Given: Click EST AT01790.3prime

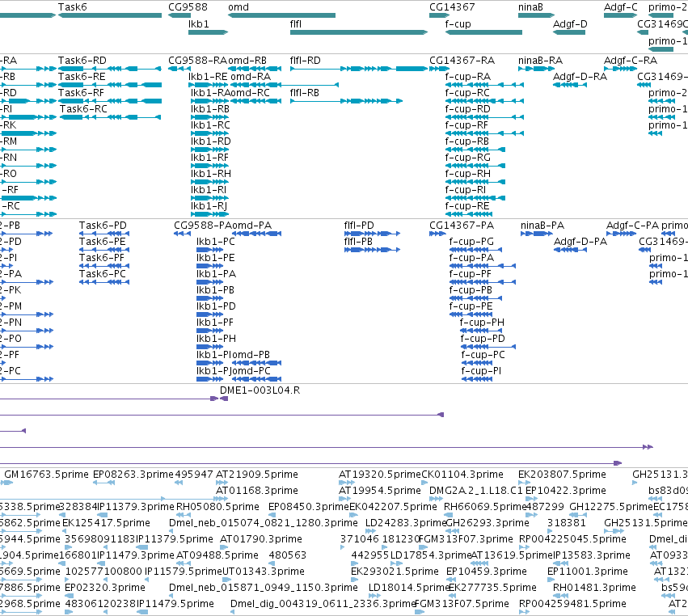Looking at the screenshot, I should pos(260,538).
